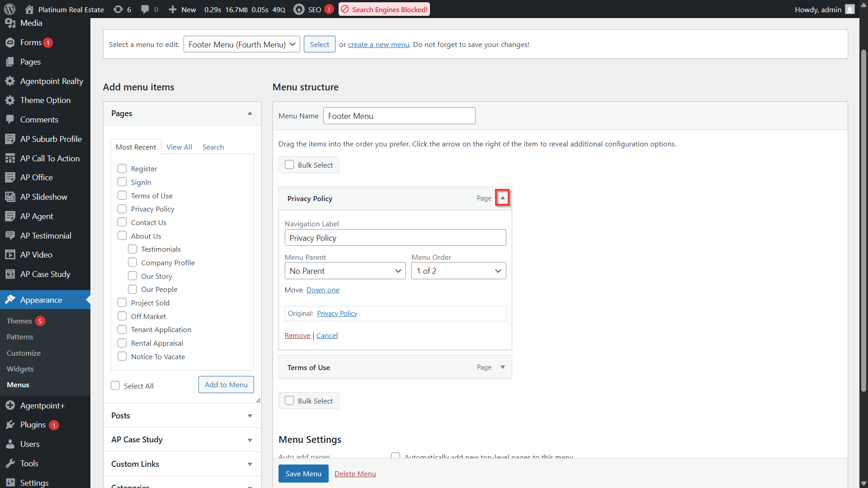Open the menu selection dropdown Footer Menu
The width and height of the screenshot is (868, 488).
(242, 44)
